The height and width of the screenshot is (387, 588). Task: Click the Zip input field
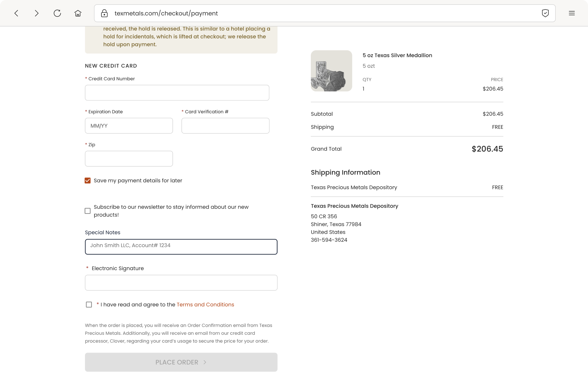click(129, 159)
